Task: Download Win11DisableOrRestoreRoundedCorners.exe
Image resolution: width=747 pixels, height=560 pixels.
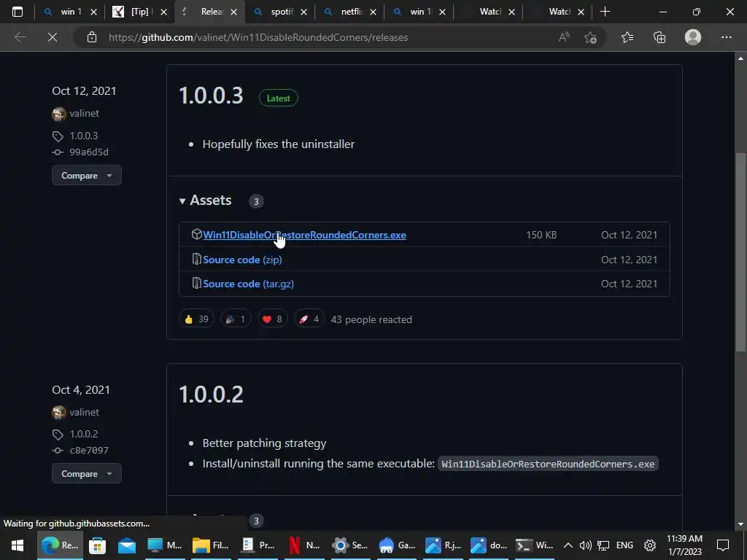Action: click(x=304, y=235)
